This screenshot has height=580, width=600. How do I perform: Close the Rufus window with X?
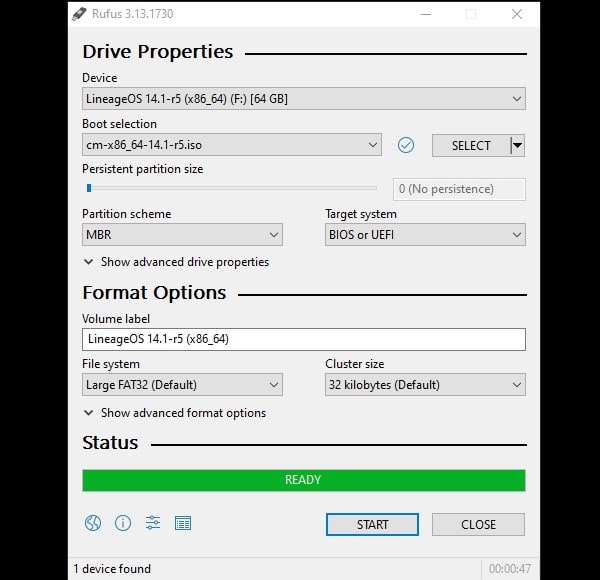point(517,14)
